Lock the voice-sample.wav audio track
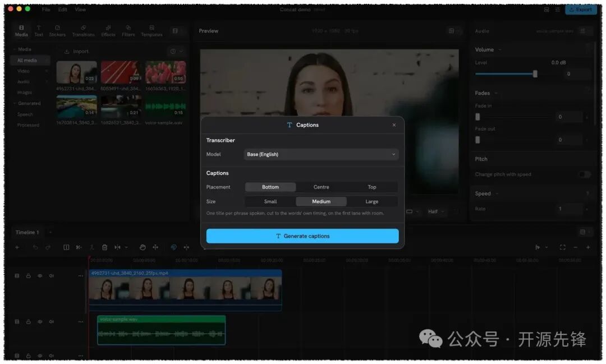The width and height of the screenshot is (606, 364). (x=28, y=321)
